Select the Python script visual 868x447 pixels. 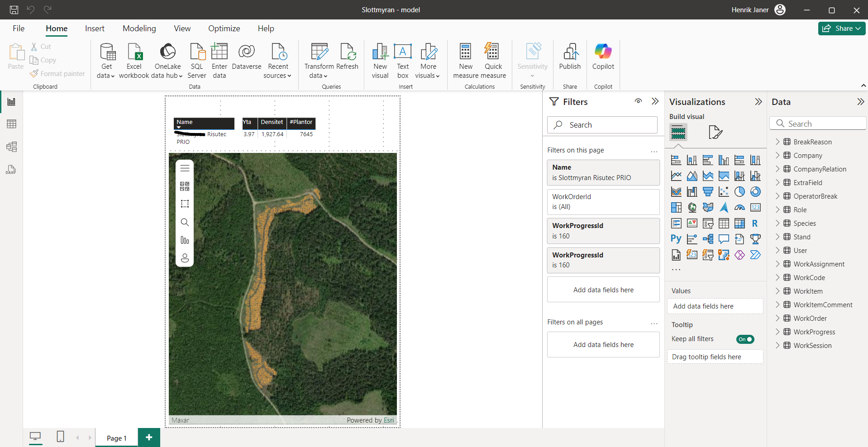676,239
